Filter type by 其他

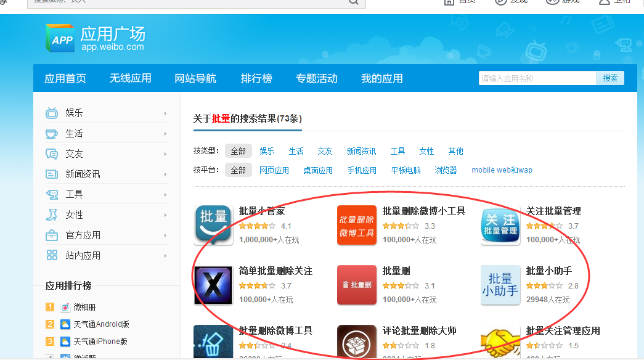pos(455,151)
